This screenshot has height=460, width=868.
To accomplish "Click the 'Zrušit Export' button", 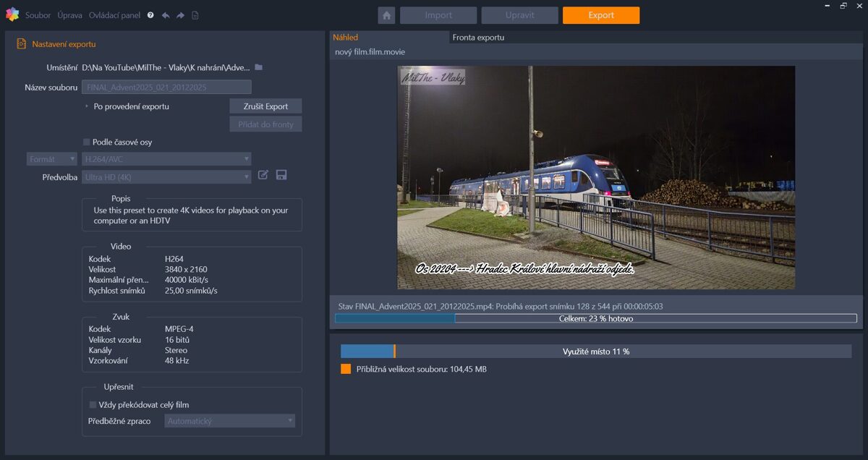I will tap(265, 106).
